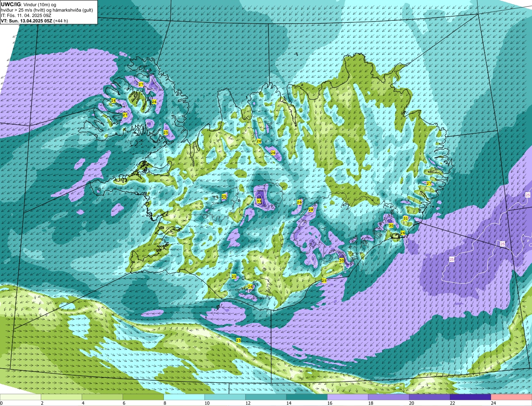The width and height of the screenshot is (532, 406).
Task: Click the 16–18 m/s light lavender legend swatch
Action: tap(348, 397)
